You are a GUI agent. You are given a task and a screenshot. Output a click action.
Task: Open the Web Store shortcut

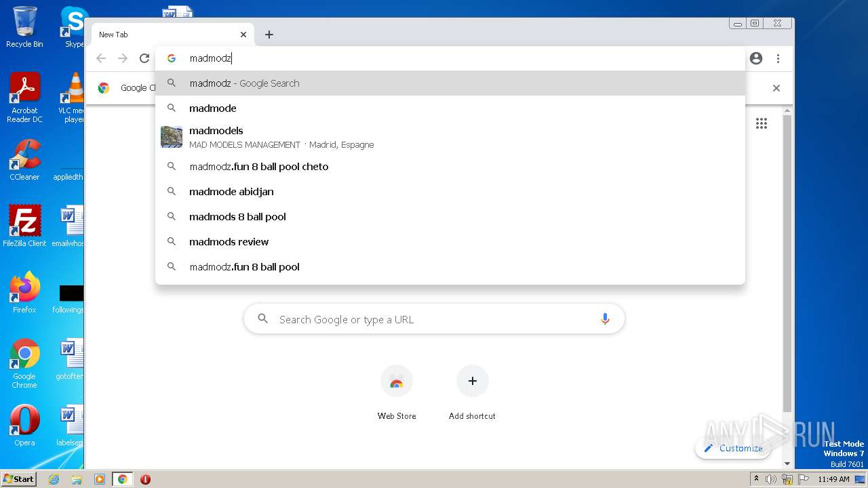tap(397, 393)
